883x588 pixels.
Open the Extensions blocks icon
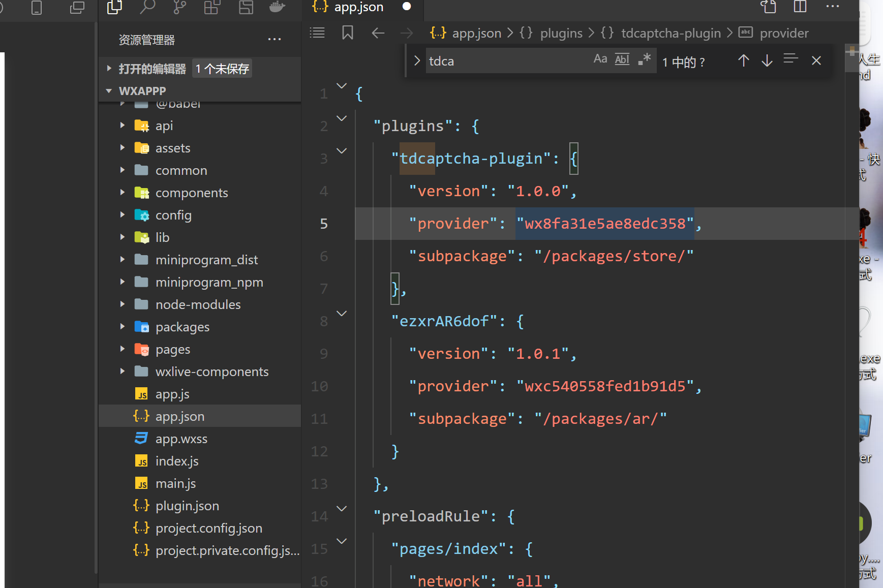[212, 7]
